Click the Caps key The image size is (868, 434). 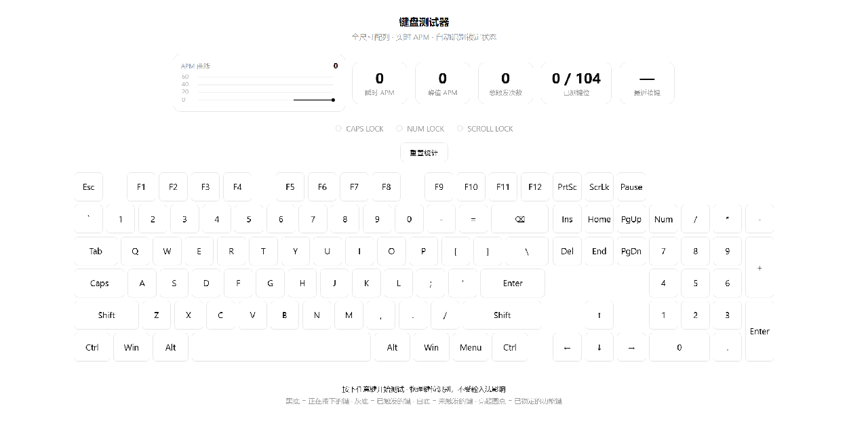point(100,283)
